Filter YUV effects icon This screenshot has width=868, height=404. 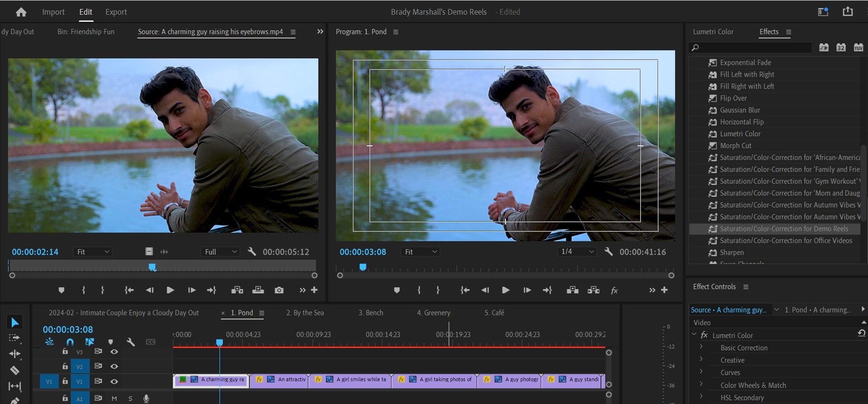click(x=858, y=47)
